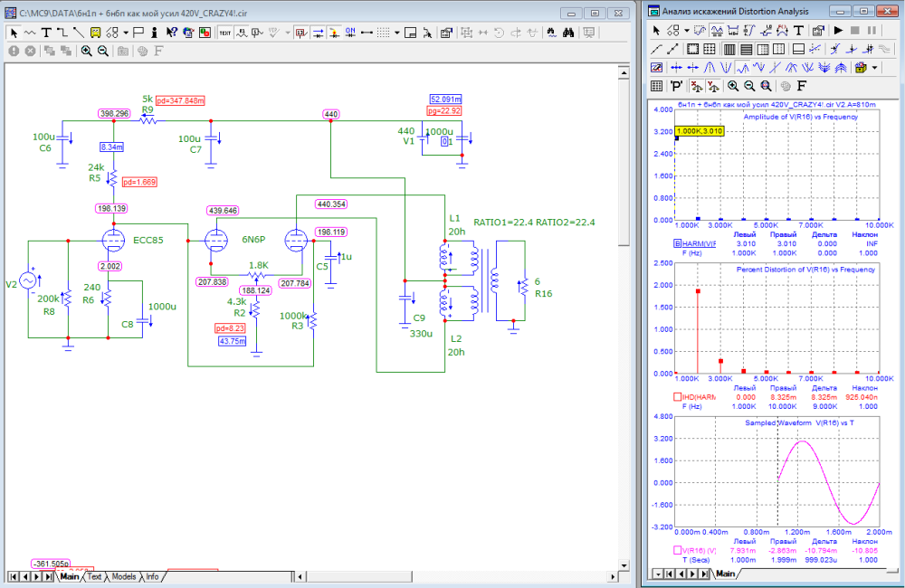Click the Info tab at bottom
Screen dimensions: 905x588
pos(152,576)
